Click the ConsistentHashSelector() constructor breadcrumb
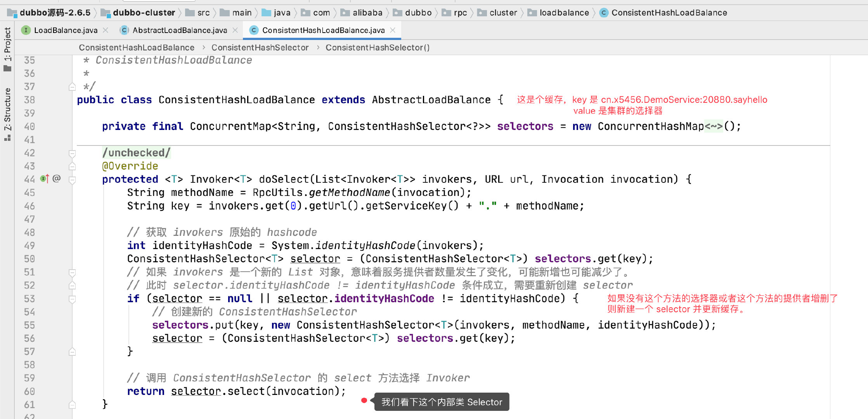 [x=378, y=48]
